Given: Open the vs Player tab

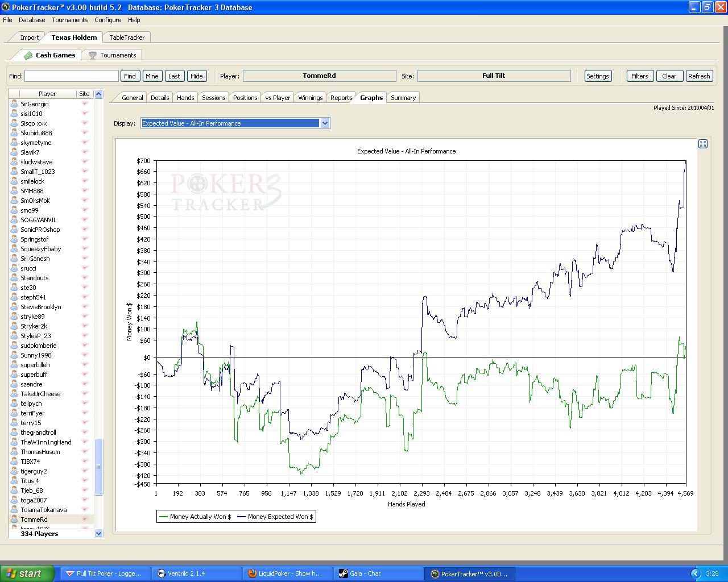Looking at the screenshot, I should coord(278,98).
